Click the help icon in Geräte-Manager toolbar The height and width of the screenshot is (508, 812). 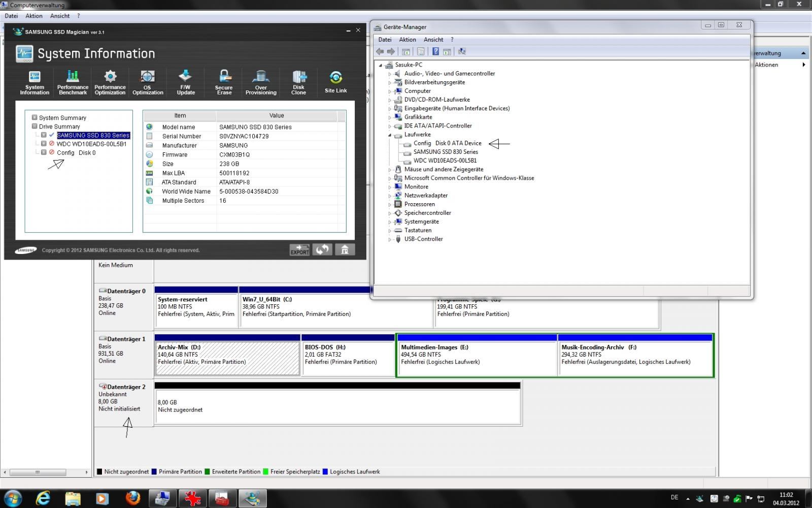click(435, 51)
